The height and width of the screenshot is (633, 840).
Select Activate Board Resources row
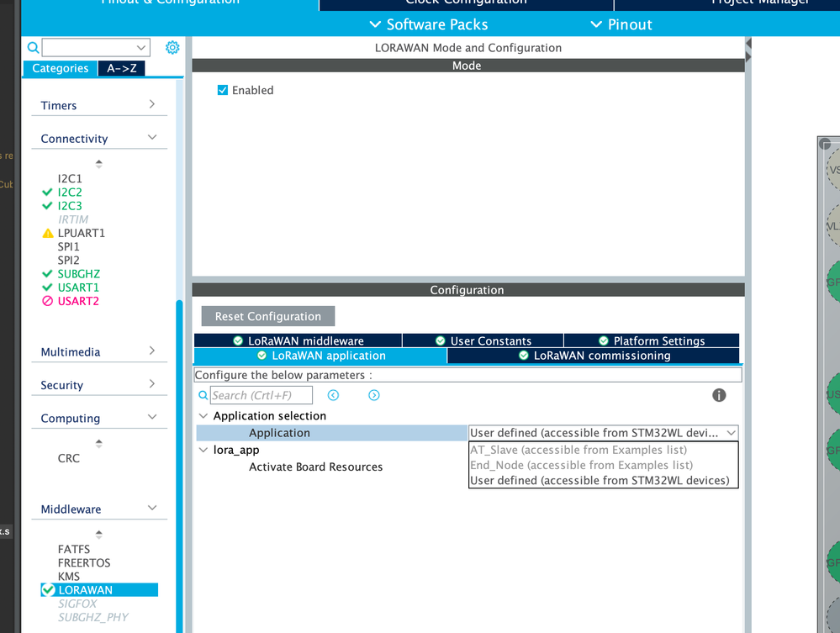(315, 467)
